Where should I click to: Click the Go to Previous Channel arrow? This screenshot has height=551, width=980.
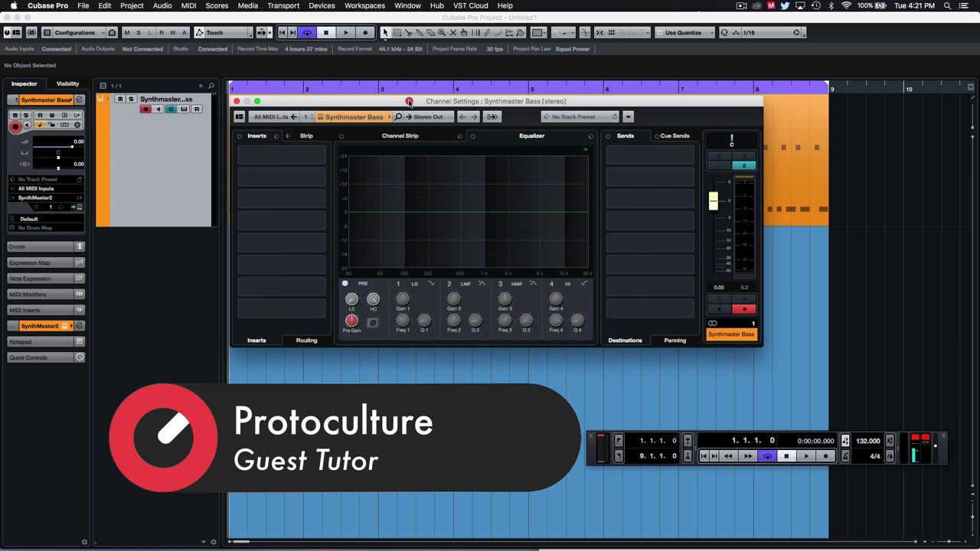click(462, 117)
